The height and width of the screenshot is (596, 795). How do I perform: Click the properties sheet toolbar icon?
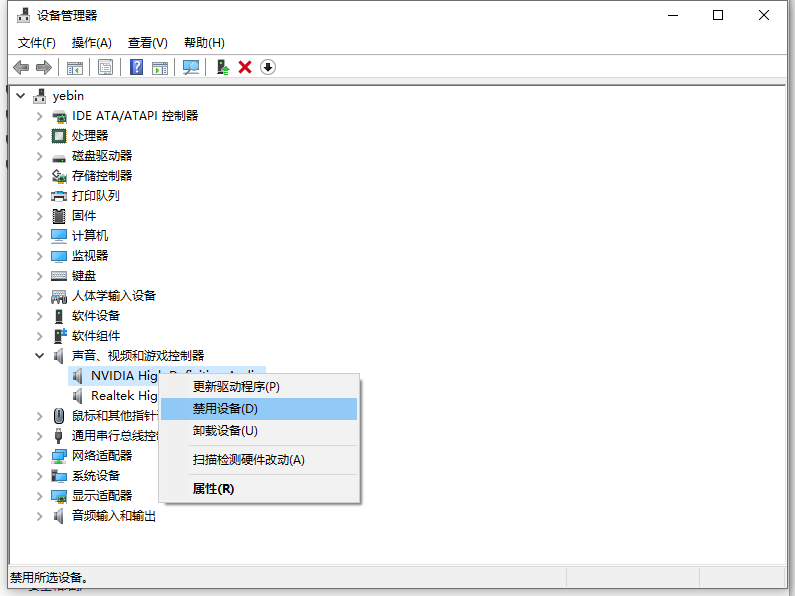click(105, 67)
